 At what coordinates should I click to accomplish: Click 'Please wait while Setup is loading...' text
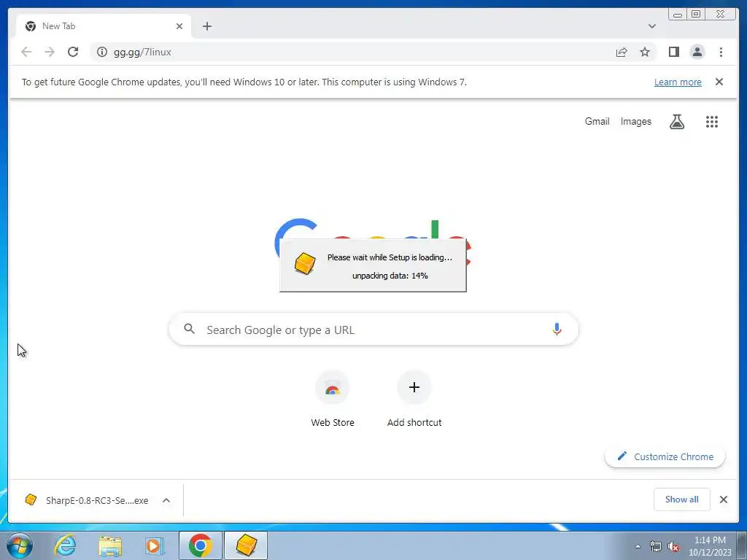coord(390,257)
